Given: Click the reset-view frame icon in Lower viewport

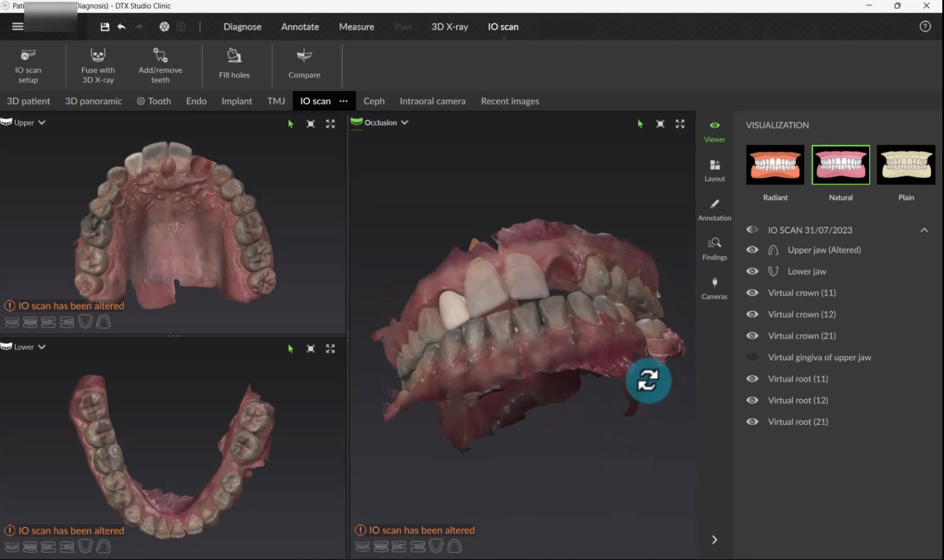Looking at the screenshot, I should click(310, 348).
